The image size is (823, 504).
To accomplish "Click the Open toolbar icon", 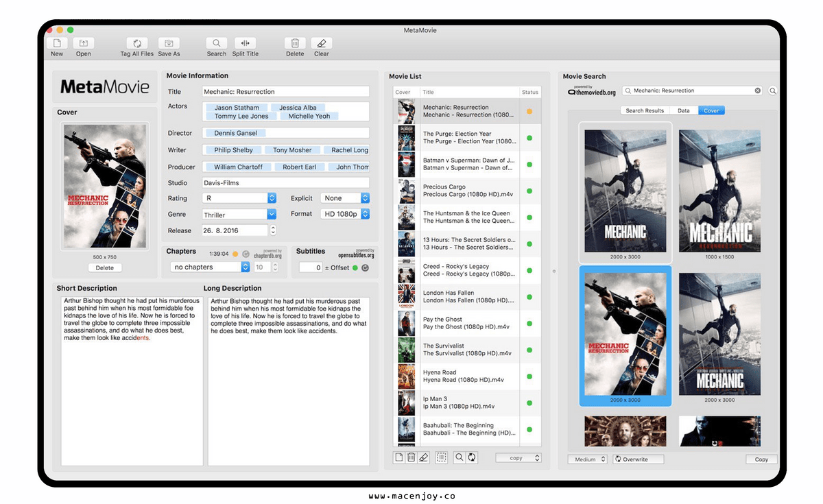I will click(x=84, y=43).
